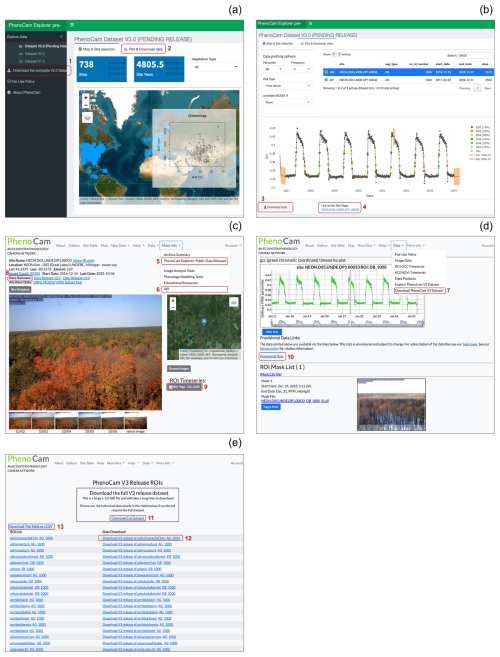
Task: Click the Download Full Dataset link in panel (e)
Action: click(128, 518)
